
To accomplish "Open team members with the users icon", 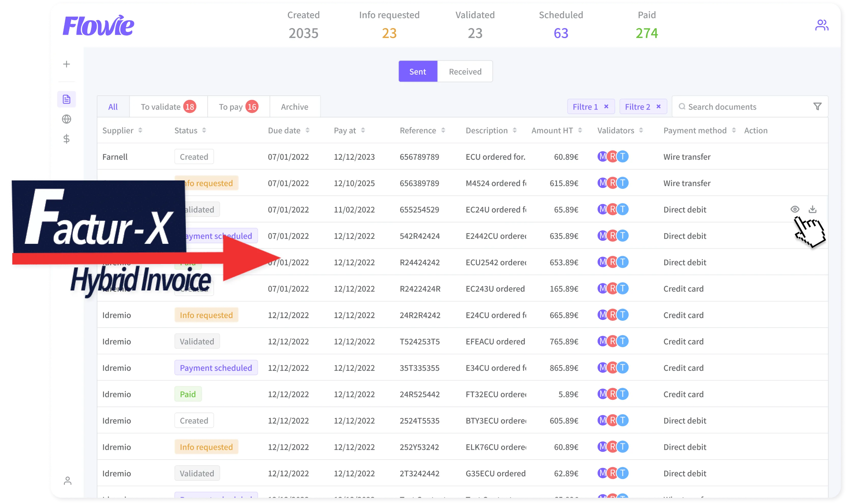I will click(x=822, y=24).
